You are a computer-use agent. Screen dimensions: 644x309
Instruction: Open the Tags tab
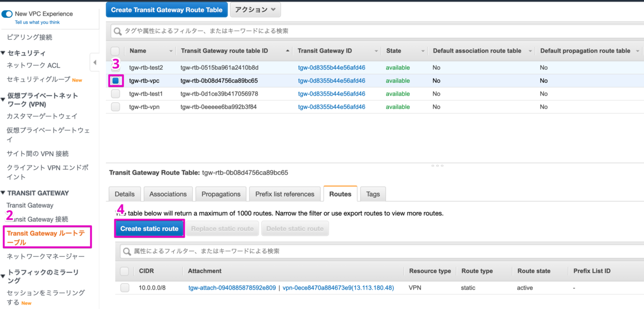tap(373, 194)
